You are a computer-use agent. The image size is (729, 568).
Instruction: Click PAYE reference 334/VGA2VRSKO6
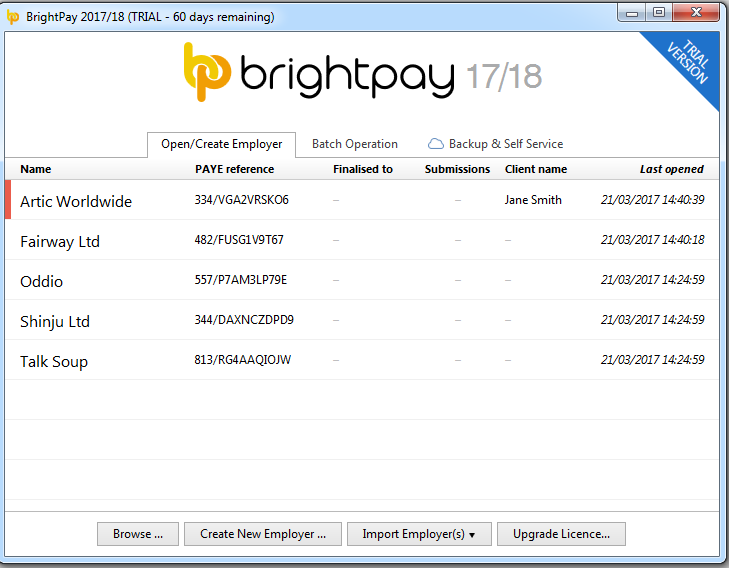point(241,200)
